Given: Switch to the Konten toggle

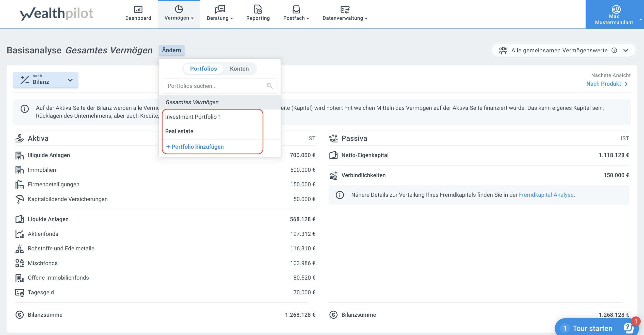Looking at the screenshot, I should (x=239, y=69).
